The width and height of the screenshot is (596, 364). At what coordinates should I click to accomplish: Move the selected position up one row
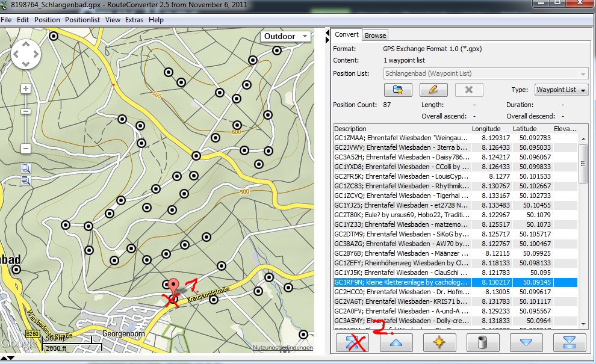396,342
